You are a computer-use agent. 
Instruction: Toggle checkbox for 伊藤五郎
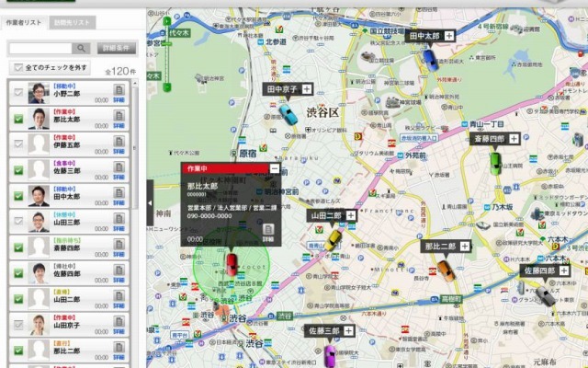coord(18,144)
